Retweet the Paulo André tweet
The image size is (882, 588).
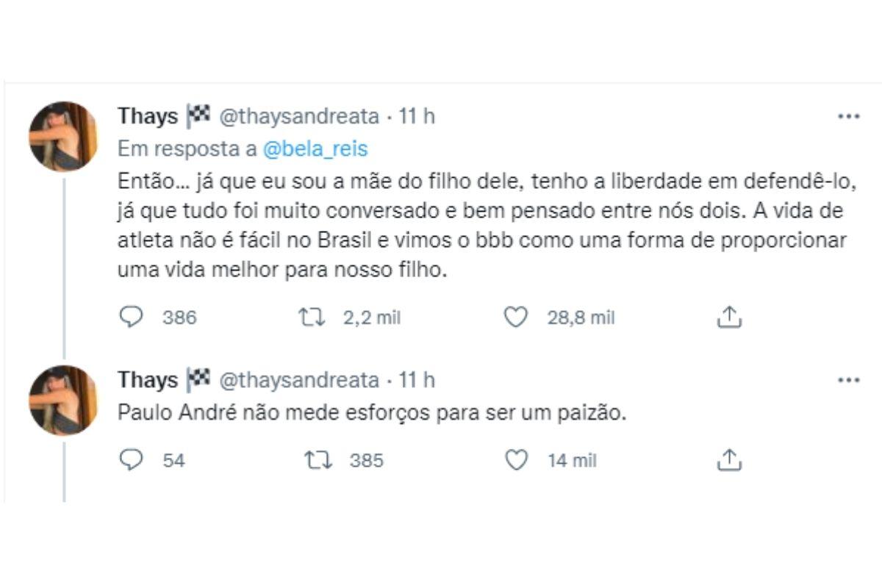tap(318, 460)
